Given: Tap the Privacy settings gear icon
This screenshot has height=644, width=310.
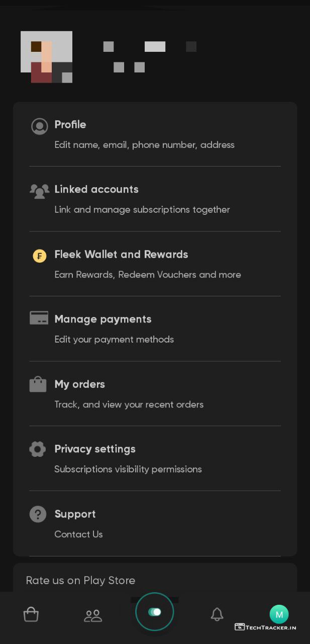Looking at the screenshot, I should (38, 449).
